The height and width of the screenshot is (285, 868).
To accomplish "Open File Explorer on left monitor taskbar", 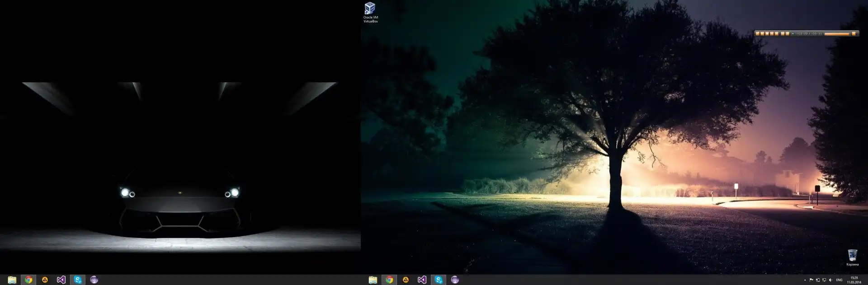I will click(12, 280).
